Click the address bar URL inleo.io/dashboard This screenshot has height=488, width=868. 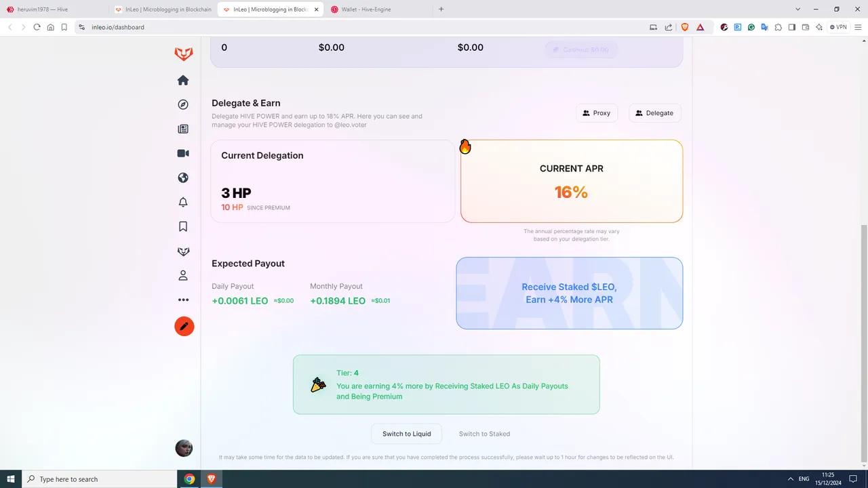pyautogui.click(x=118, y=27)
